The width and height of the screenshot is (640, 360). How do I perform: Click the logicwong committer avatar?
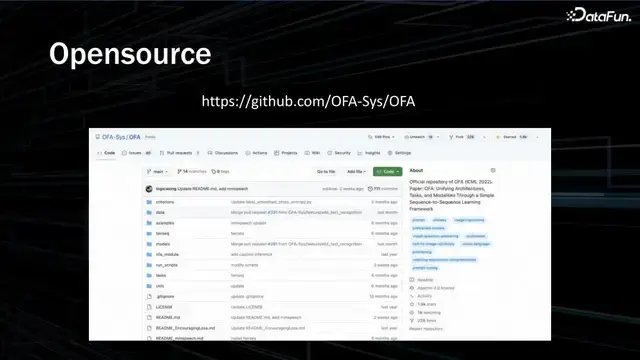[149, 189]
